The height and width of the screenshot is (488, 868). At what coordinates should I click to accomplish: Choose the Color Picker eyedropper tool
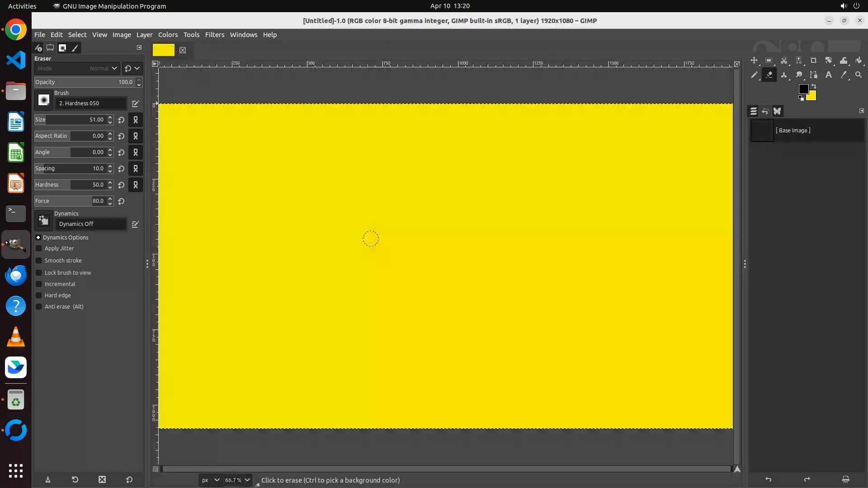(844, 75)
